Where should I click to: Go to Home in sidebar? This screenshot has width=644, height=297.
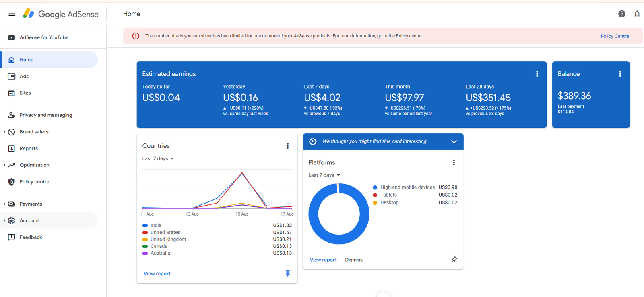[50, 60]
